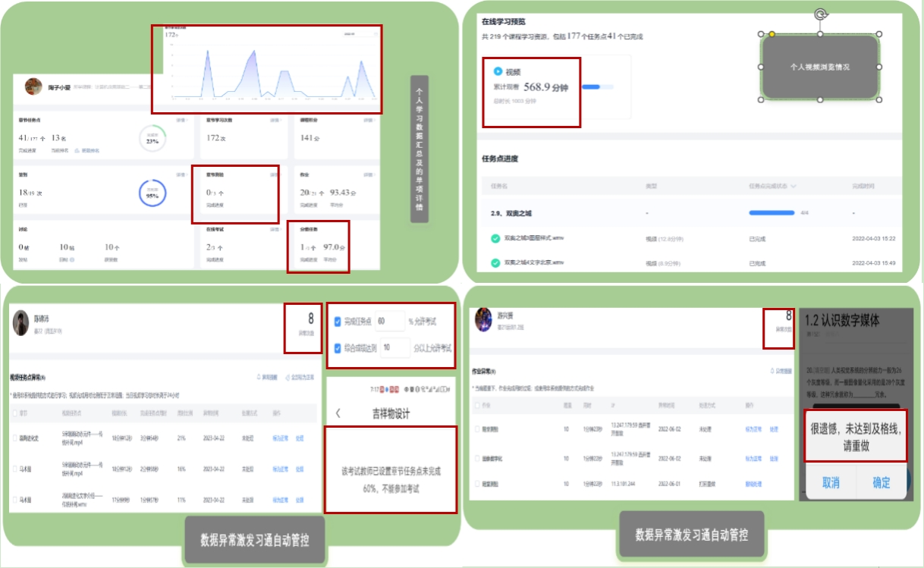Click green checkmark of video completed at 15:49
The height and width of the screenshot is (568, 924).
495,263
